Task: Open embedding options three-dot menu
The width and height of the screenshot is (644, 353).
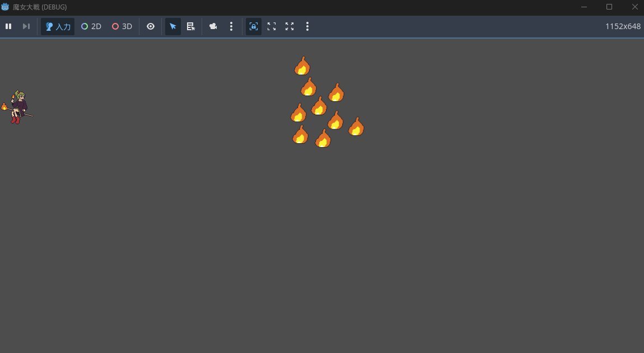Action: [307, 26]
